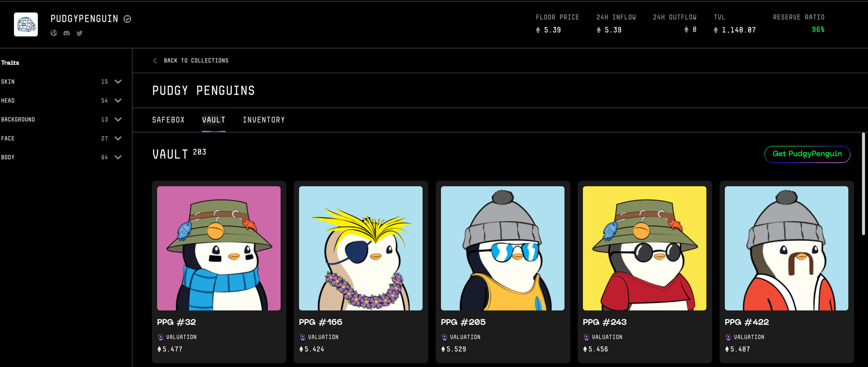Screen dimensions: 868x367
Task: Expand the Skin trait filter
Action: 118,82
